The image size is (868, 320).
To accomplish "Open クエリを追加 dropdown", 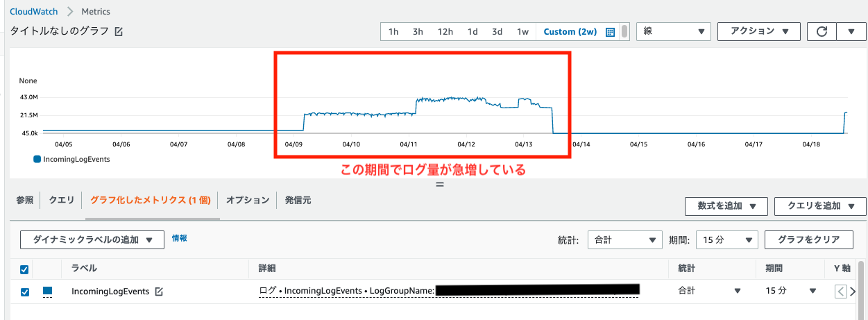I will click(x=820, y=206).
